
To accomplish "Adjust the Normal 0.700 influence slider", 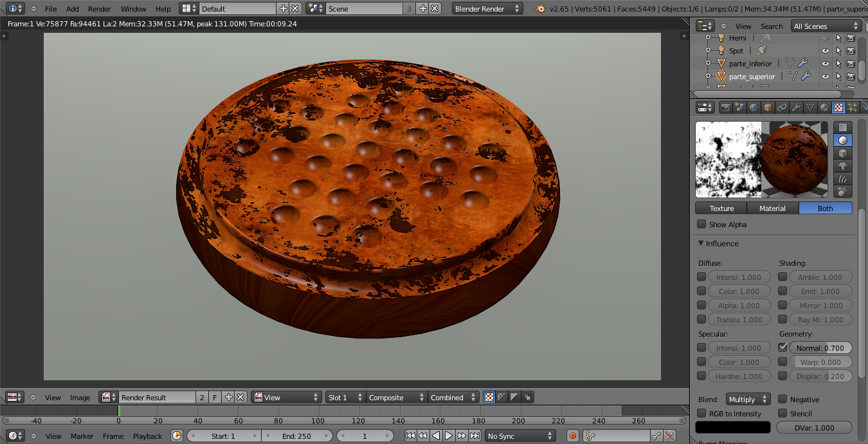I will tap(820, 347).
